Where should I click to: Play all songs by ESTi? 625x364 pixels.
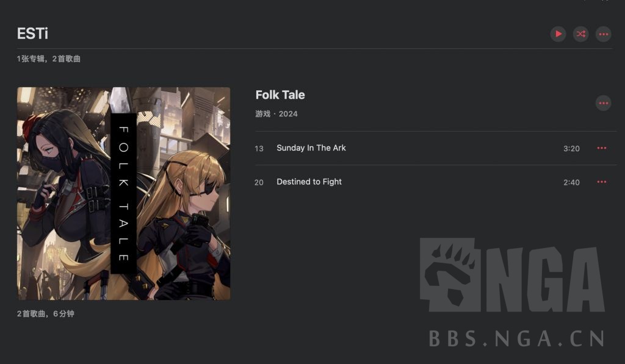tap(558, 34)
